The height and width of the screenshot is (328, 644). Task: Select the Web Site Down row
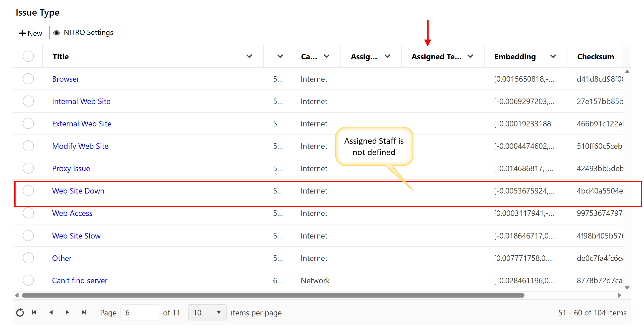pos(28,191)
